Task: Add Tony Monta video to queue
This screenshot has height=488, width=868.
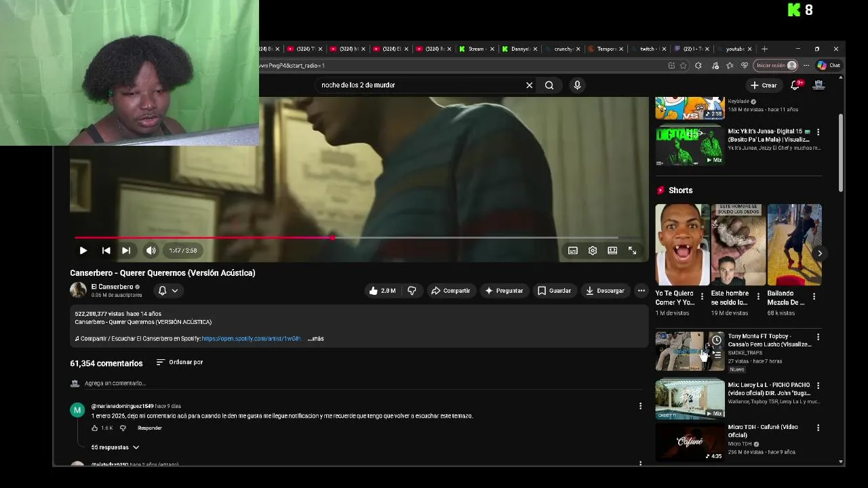Action: [x=717, y=354]
